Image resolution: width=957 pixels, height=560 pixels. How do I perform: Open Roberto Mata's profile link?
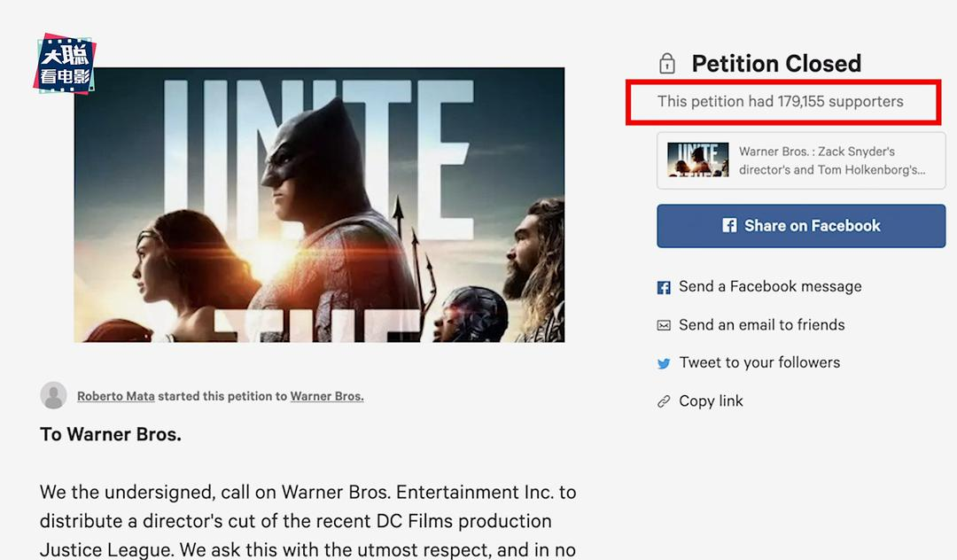(x=116, y=396)
